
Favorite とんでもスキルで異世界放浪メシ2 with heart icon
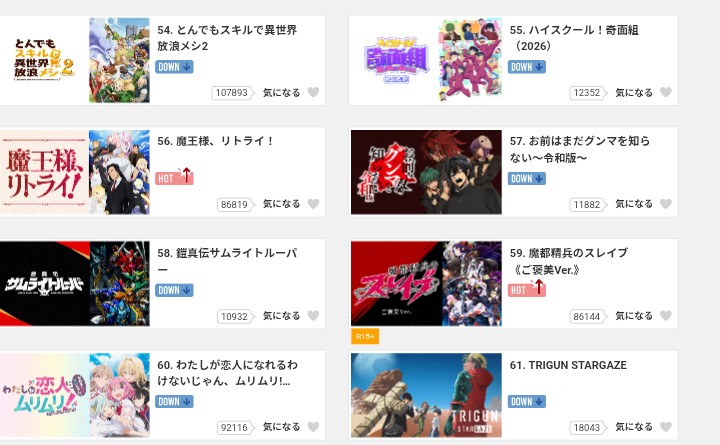[313, 92]
